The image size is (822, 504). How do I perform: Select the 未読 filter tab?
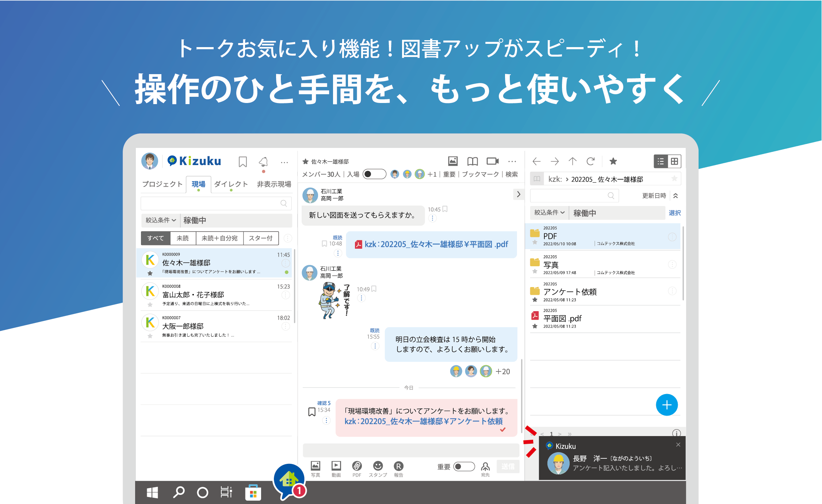(183, 238)
